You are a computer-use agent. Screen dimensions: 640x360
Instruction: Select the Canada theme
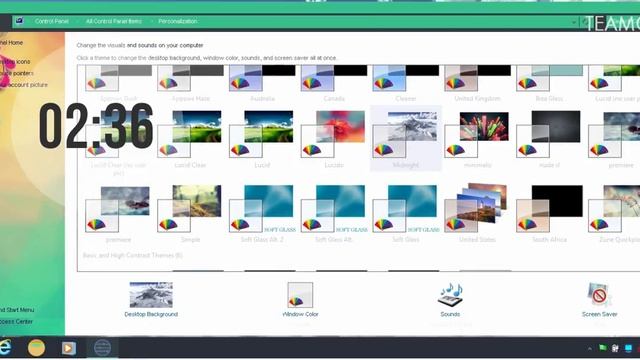(334, 83)
